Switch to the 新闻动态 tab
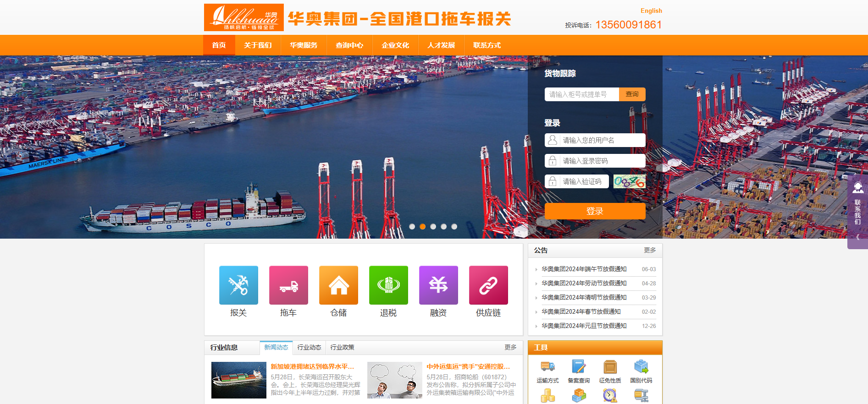Viewport: 868px width, 404px height. click(x=276, y=348)
